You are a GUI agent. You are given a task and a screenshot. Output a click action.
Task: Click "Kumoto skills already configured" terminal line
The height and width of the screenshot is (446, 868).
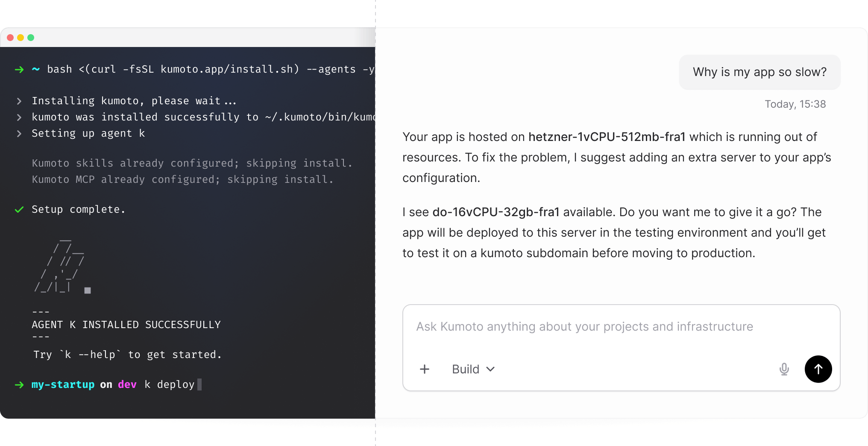[192, 163]
